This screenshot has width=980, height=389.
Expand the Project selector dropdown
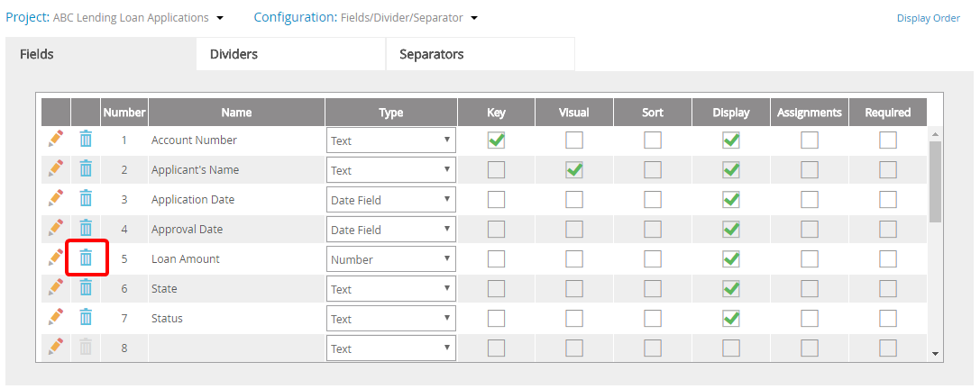click(x=221, y=18)
